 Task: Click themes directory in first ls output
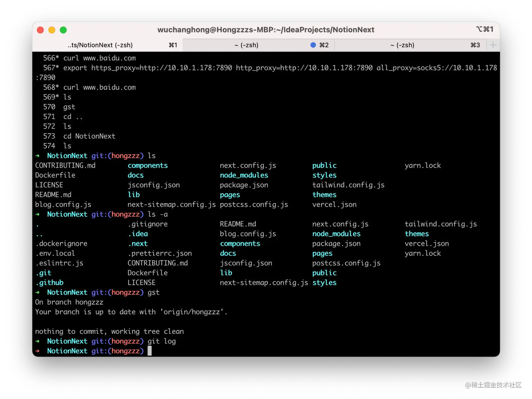pyautogui.click(x=324, y=195)
